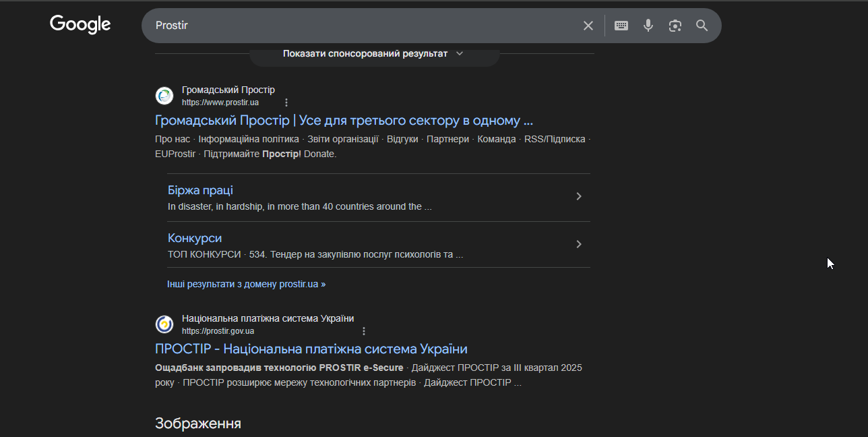Open more options for prostir.gov.ua result
Viewport: 868px width, 437px height.
tap(364, 331)
